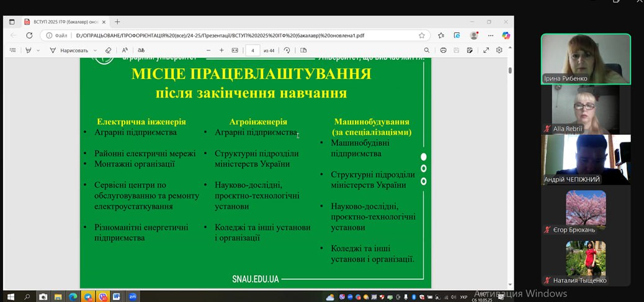
Task: Open a new browser tab
Action: coord(117,22)
